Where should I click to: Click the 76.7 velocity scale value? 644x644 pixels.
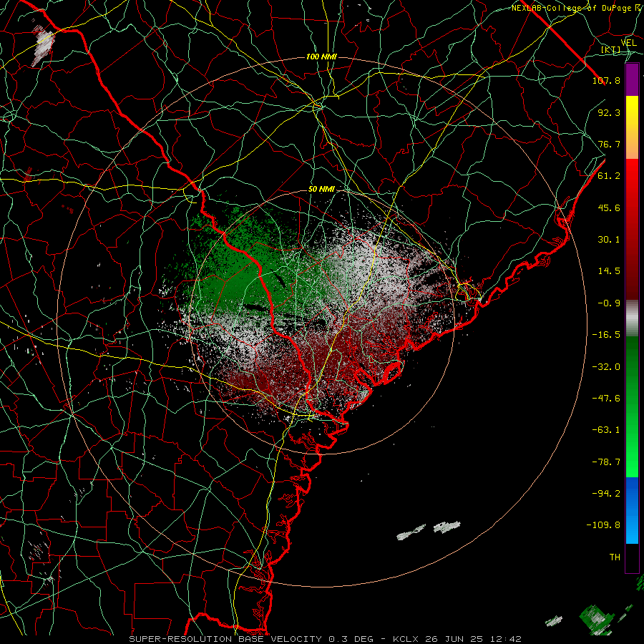(x=609, y=144)
